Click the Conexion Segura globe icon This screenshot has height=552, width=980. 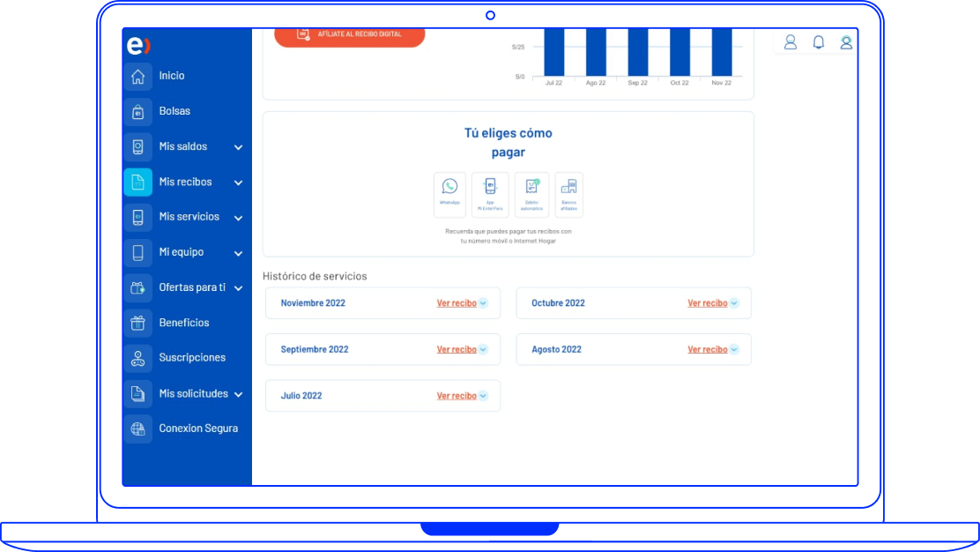pos(137,429)
